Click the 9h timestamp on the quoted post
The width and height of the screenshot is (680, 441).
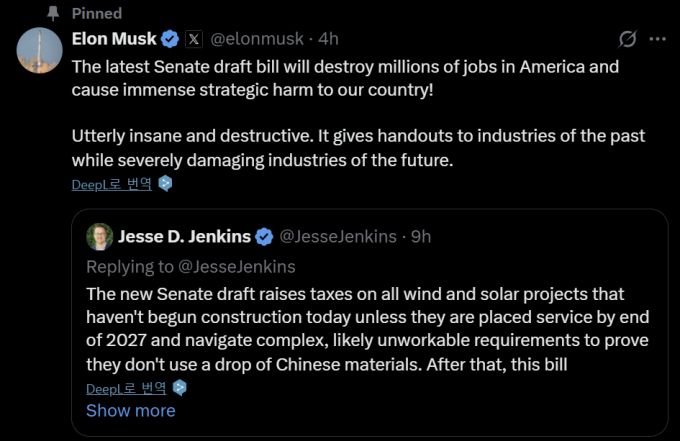tap(420, 237)
